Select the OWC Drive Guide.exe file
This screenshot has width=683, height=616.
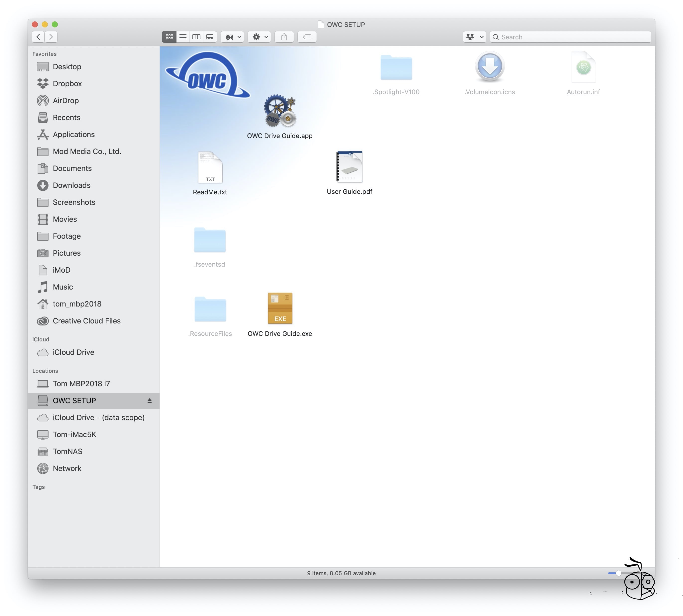coord(280,308)
